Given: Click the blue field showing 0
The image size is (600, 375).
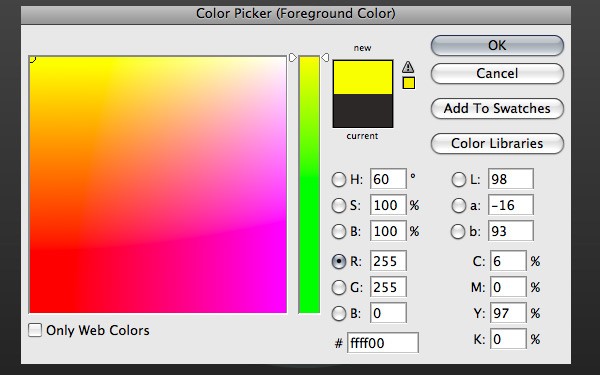Looking at the screenshot, I should [388, 313].
